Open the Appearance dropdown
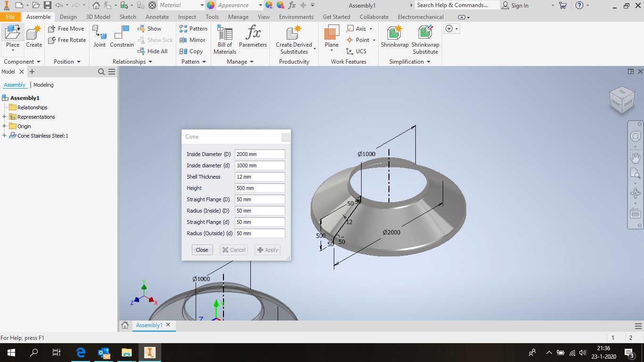 [260, 5]
